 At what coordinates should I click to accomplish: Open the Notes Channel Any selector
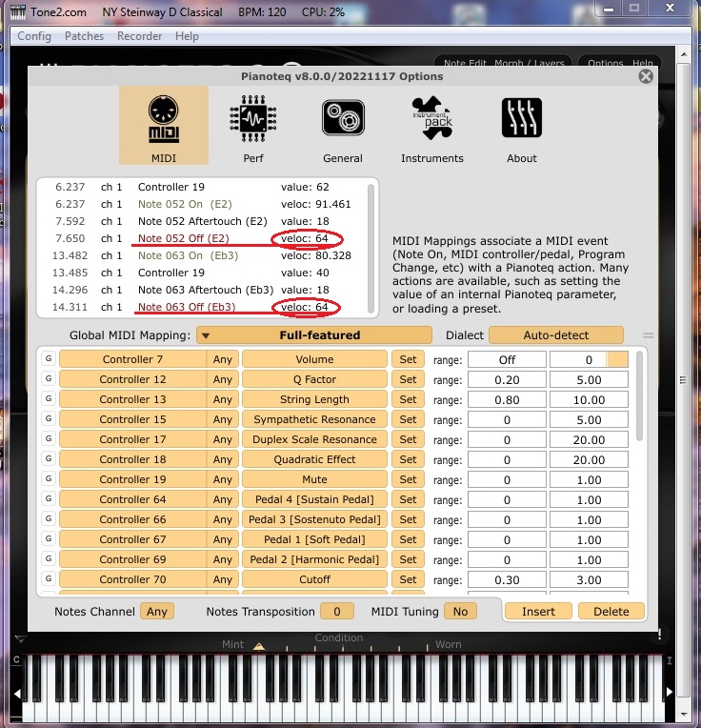point(157,612)
